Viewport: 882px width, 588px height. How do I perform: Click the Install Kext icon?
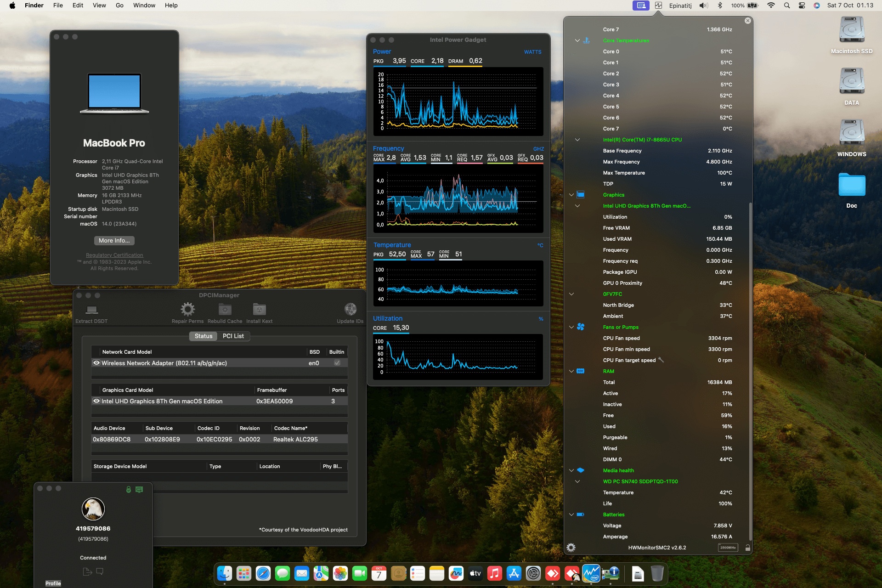point(259,309)
